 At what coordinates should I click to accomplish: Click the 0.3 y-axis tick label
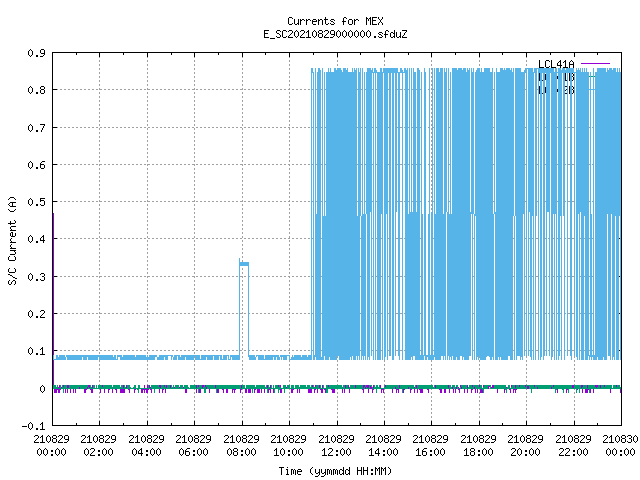point(36,277)
